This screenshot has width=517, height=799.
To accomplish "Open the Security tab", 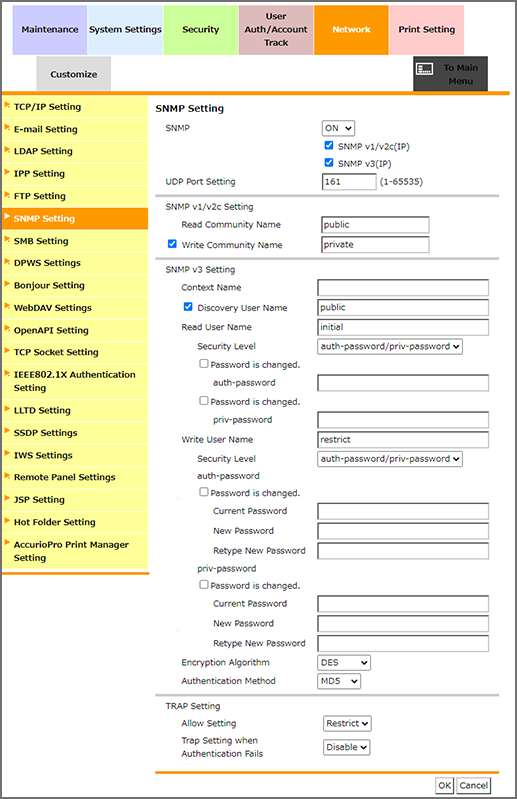I will 201,30.
